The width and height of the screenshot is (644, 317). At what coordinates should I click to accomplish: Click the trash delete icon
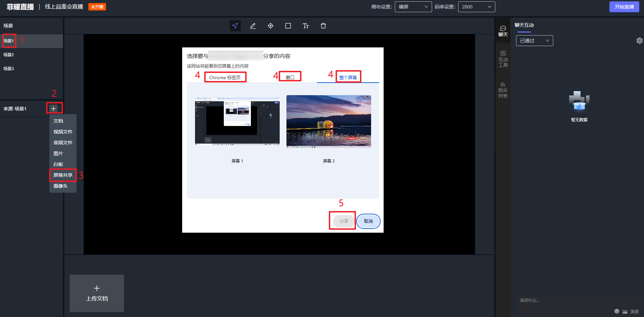pyautogui.click(x=323, y=26)
